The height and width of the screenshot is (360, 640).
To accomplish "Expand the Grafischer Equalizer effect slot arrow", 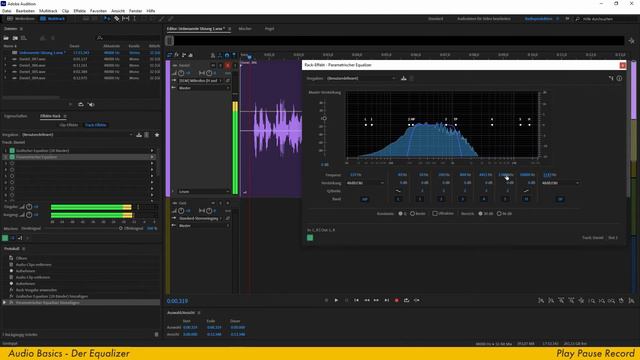I will 152,151.
